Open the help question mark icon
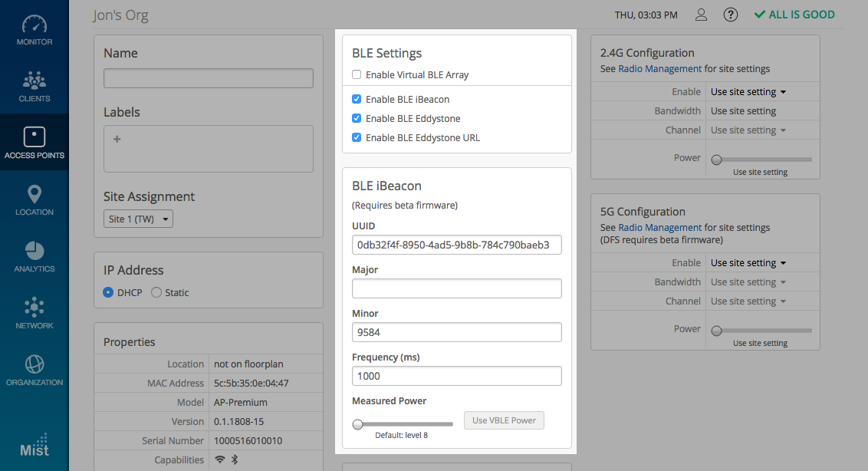 [x=731, y=15]
